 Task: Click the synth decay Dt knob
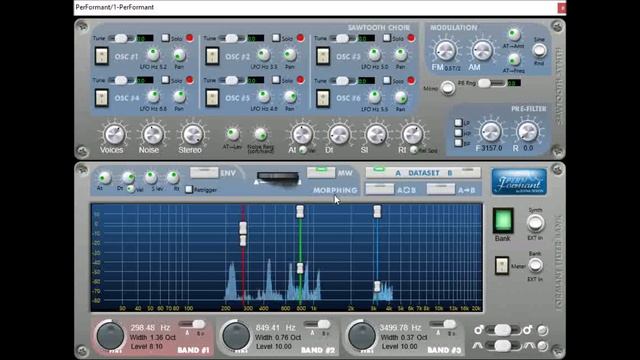click(x=339, y=134)
